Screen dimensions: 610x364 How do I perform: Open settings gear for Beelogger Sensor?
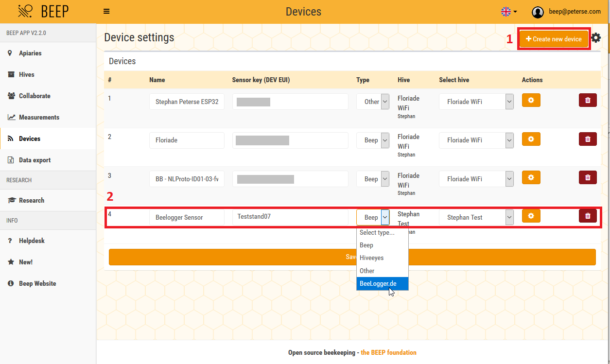(531, 216)
